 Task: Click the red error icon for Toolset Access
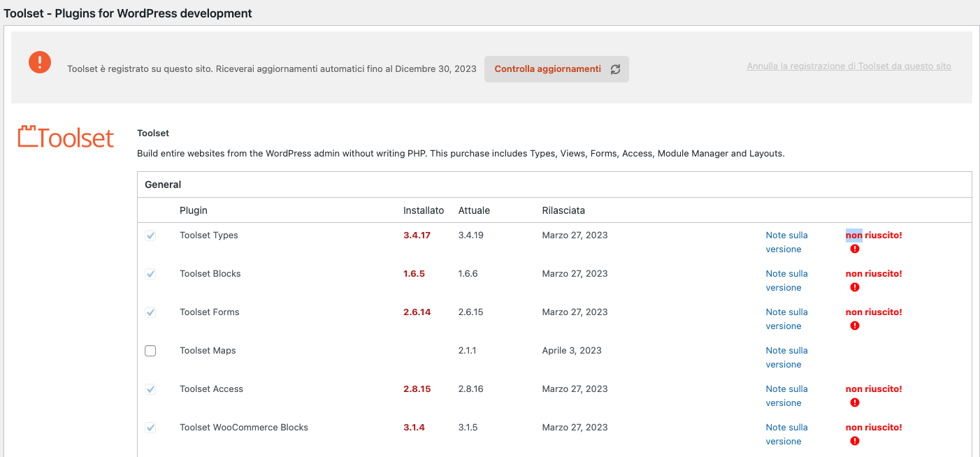click(x=854, y=402)
